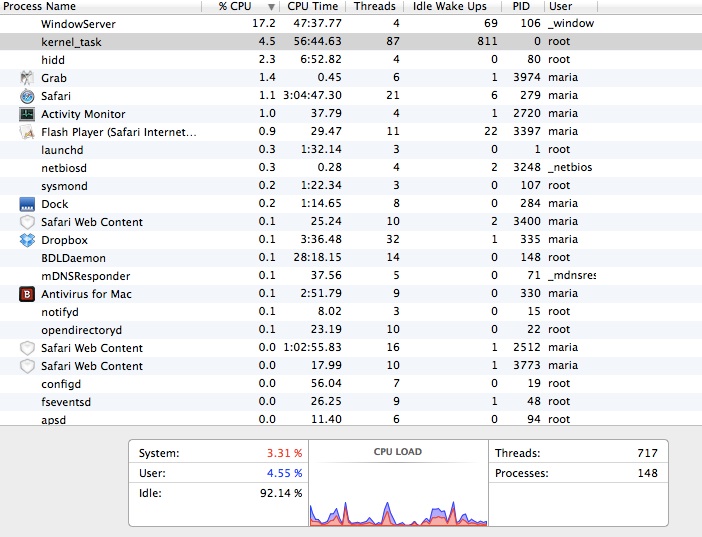Select the WindowServer process row
This screenshot has height=537, width=702.
pos(351,23)
